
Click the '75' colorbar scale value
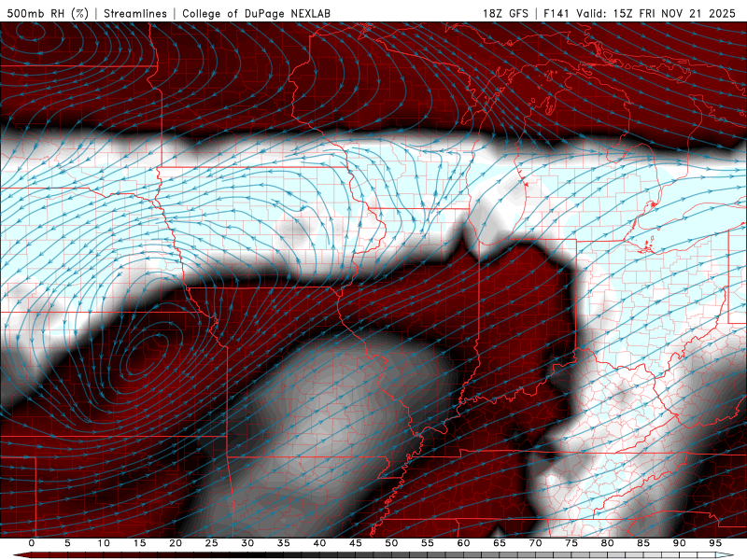coord(571,543)
